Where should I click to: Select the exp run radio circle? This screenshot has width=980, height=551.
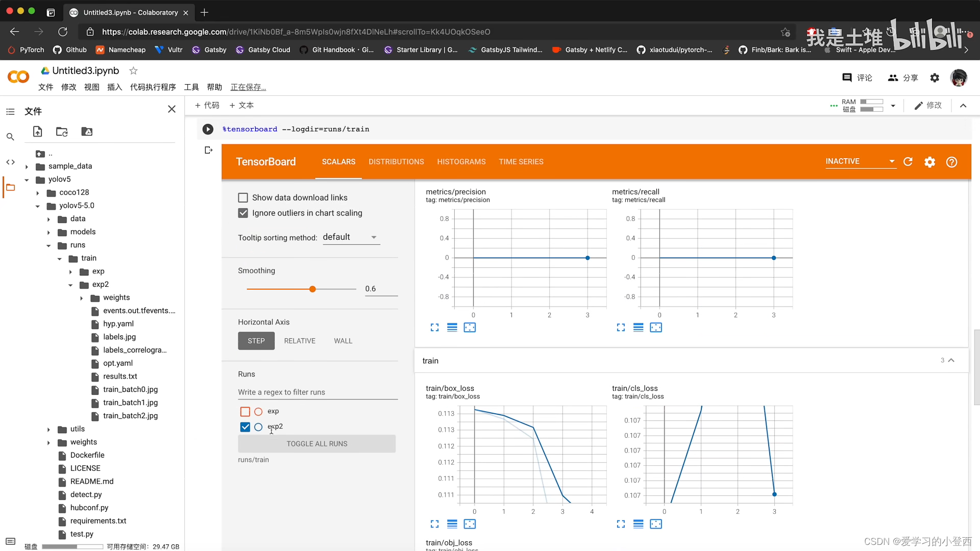(258, 412)
